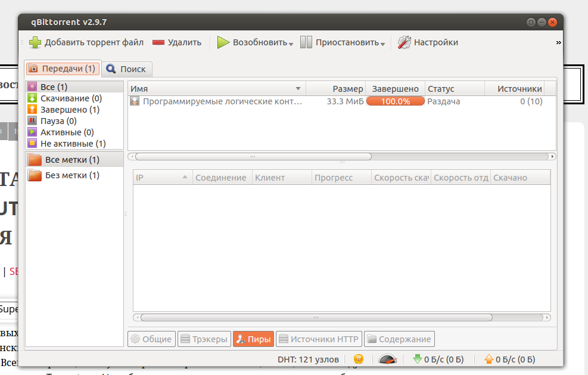588x375 pixels.
Task: Click the Скачивание green arrow icon
Action: [x=32, y=98]
